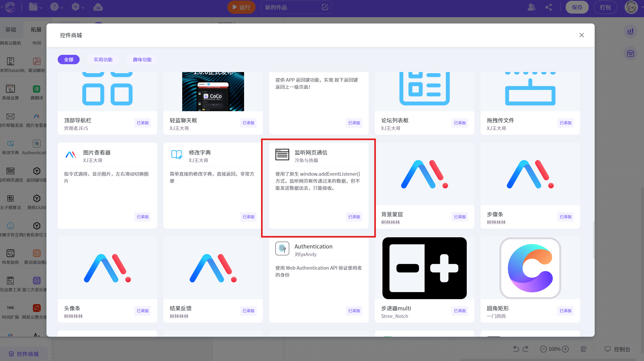Select the 趣味功能 filter

[x=142, y=60]
